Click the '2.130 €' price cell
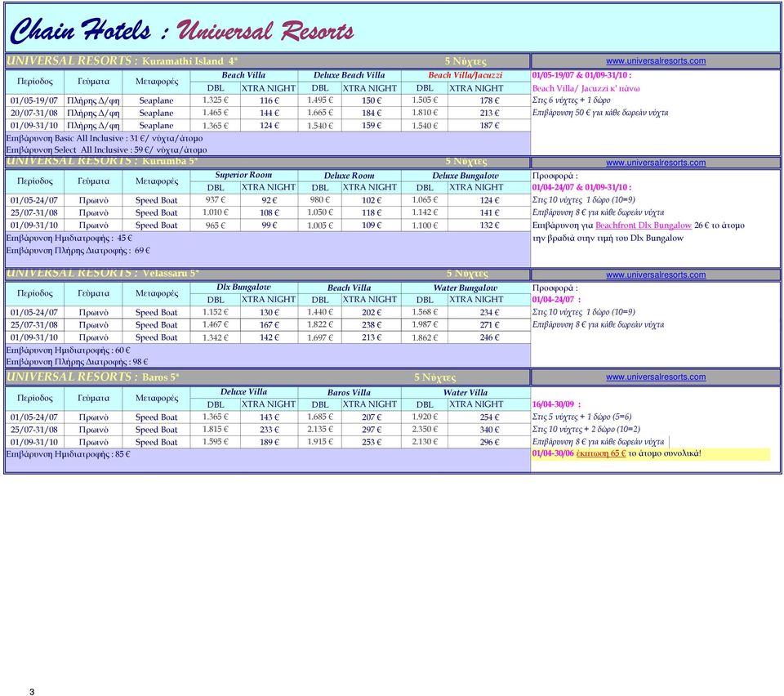This screenshot has height=696, width=784. point(425,441)
